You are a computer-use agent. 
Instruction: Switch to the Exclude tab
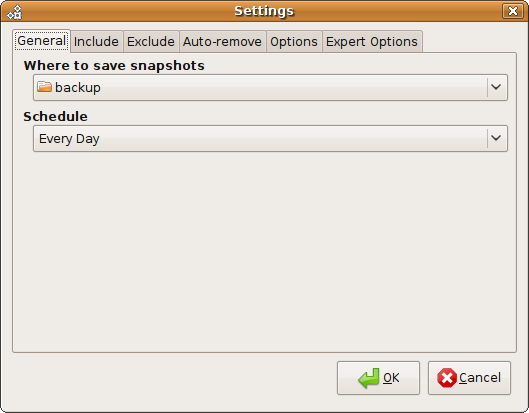tap(151, 42)
